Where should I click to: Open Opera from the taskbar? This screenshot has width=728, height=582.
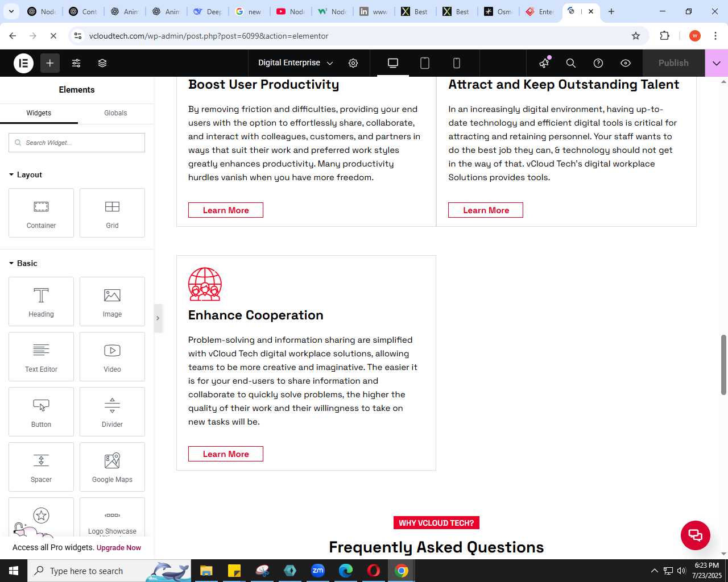point(374,571)
